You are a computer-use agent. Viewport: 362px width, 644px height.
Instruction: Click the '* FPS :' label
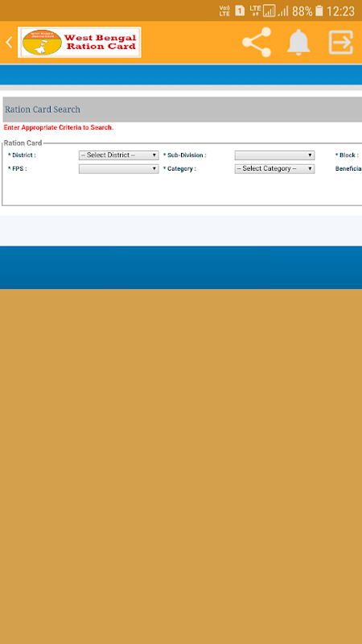17,169
